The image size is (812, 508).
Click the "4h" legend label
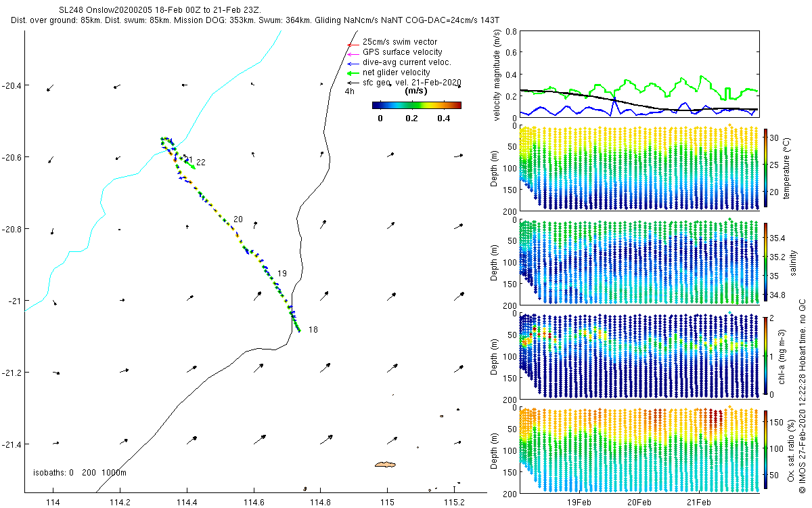coord(350,91)
